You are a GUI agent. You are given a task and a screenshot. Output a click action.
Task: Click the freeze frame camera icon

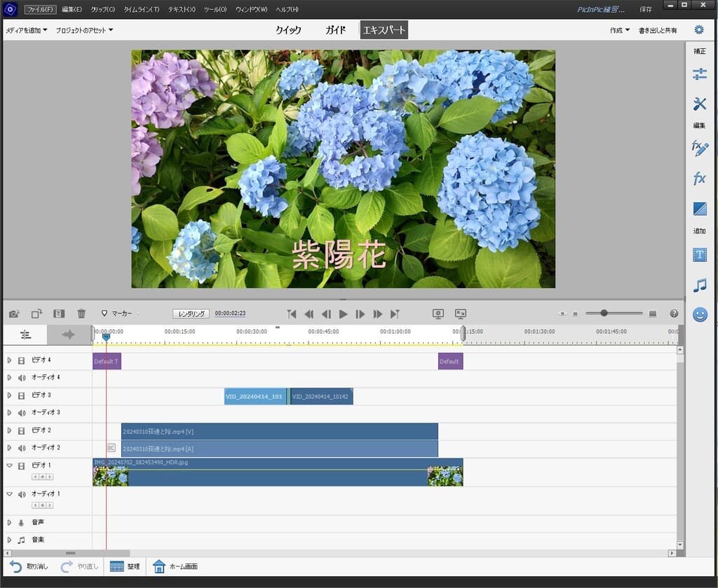point(14,314)
